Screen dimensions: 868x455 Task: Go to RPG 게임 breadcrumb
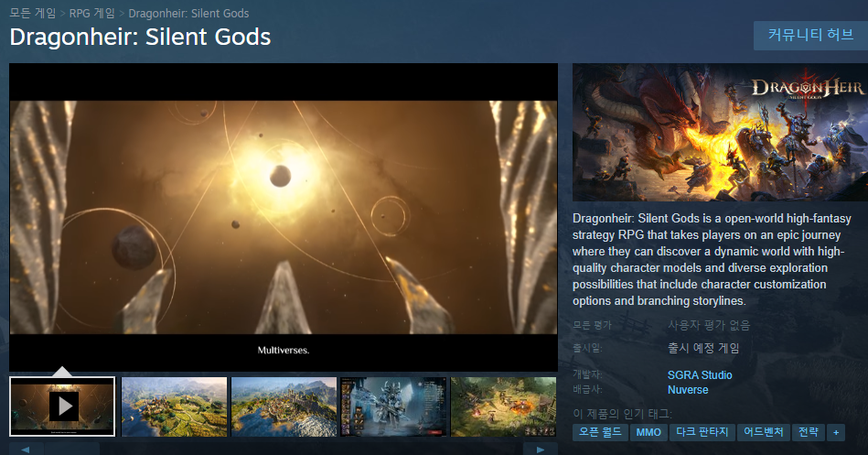[91, 14]
